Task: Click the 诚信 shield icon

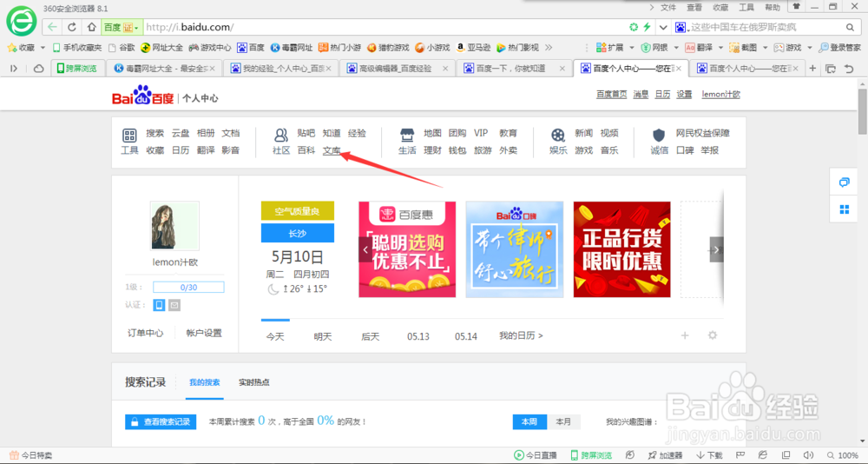Action: [659, 135]
